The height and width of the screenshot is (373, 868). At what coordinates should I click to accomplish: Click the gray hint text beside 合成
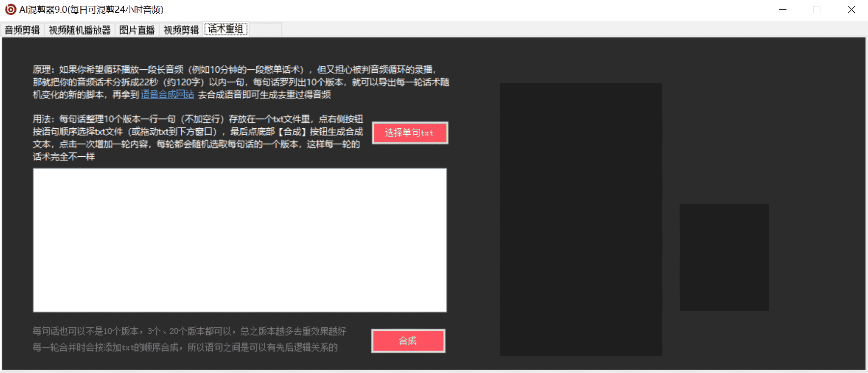tap(189, 339)
